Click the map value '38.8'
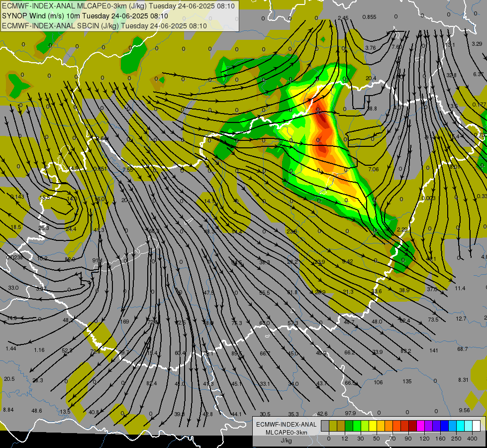The image size is (487, 448). point(372,109)
